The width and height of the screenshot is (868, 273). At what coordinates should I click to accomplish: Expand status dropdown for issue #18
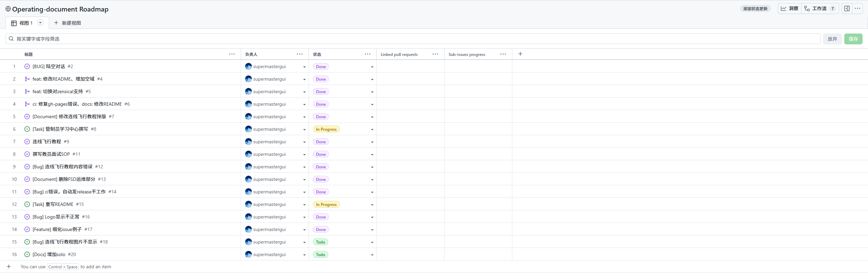point(372,242)
